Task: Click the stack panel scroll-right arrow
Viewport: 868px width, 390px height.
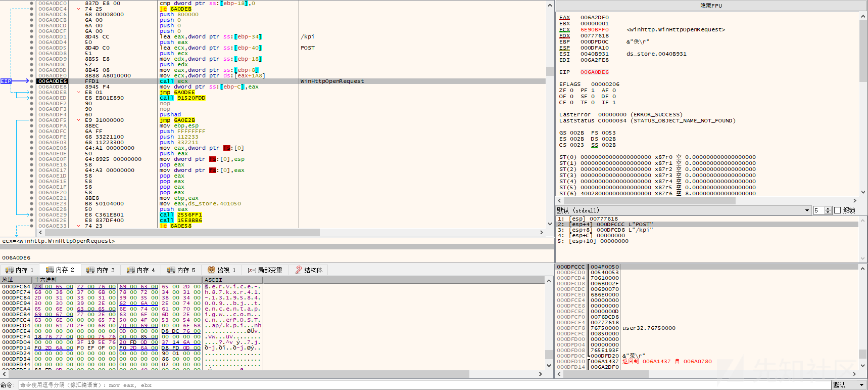Action: click(855, 374)
